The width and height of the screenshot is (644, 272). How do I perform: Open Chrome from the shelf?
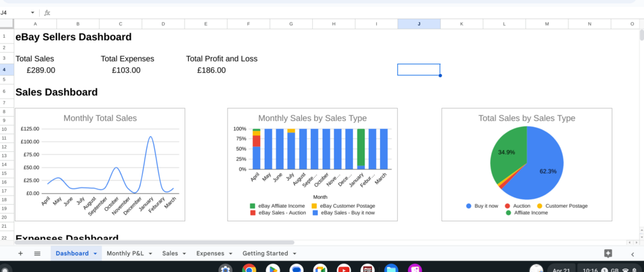pos(249,269)
